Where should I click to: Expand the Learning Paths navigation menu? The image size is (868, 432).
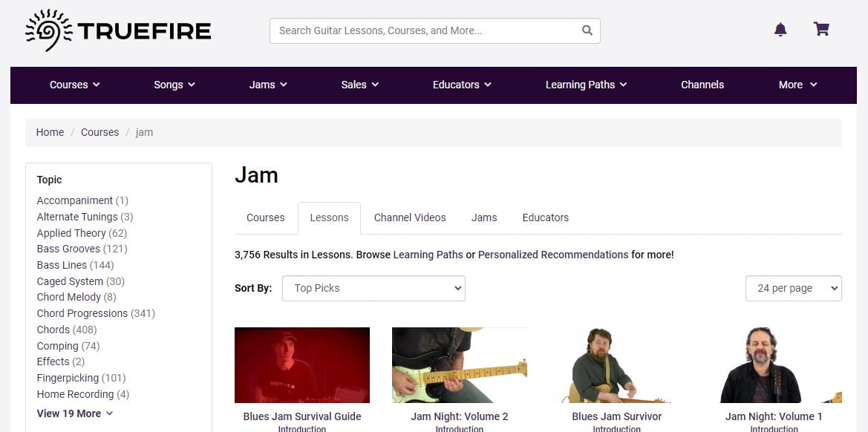[586, 85]
